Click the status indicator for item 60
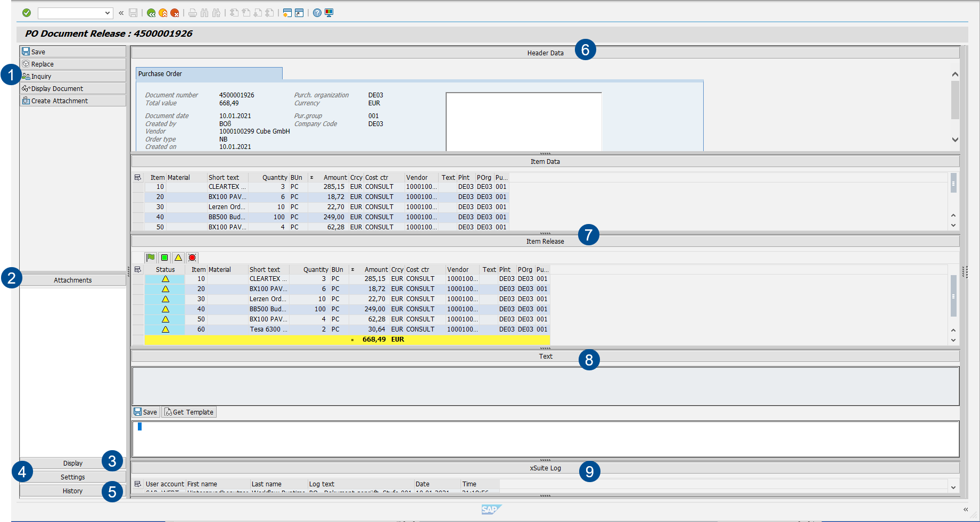This screenshot has width=980, height=522. tap(164, 329)
